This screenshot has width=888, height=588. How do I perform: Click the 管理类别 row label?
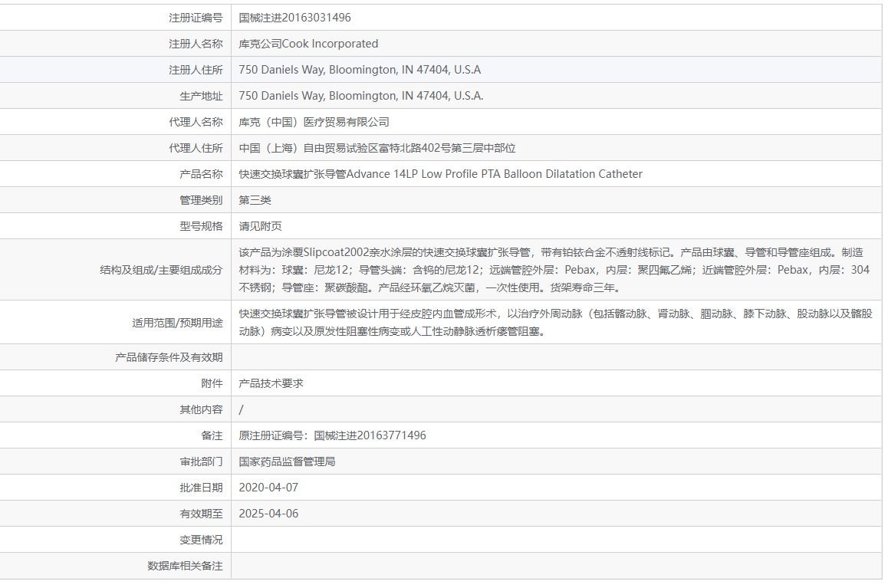[x=201, y=200]
